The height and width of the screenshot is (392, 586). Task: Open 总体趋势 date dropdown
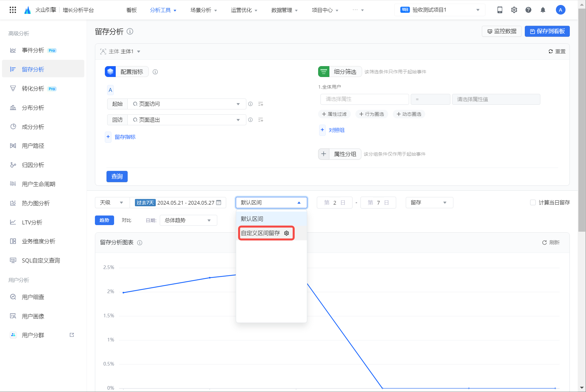pyautogui.click(x=188, y=220)
